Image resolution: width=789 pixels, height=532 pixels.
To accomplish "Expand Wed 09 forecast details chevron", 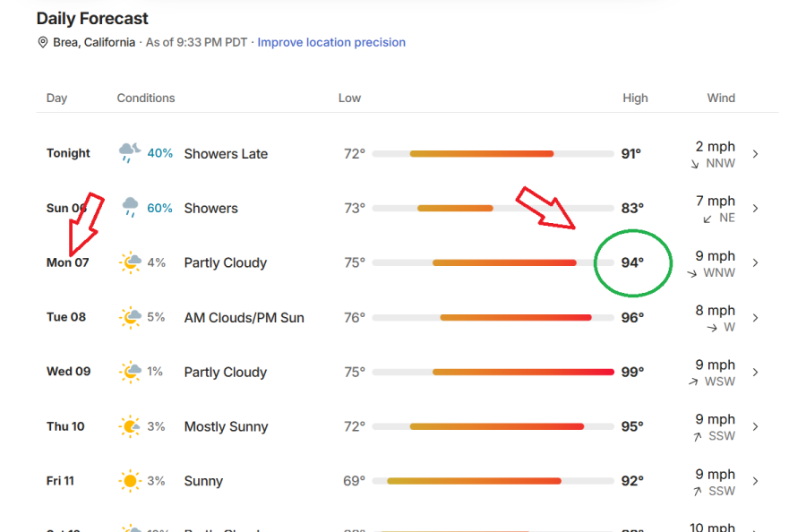I will click(755, 372).
